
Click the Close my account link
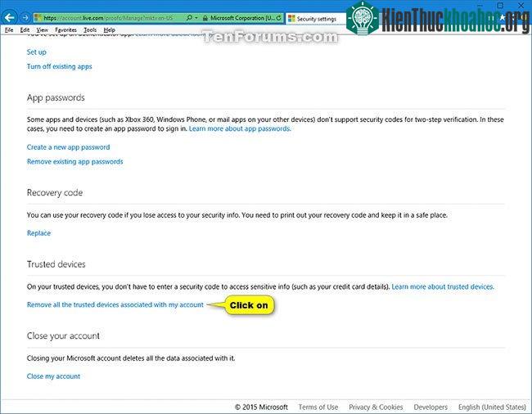pos(53,376)
